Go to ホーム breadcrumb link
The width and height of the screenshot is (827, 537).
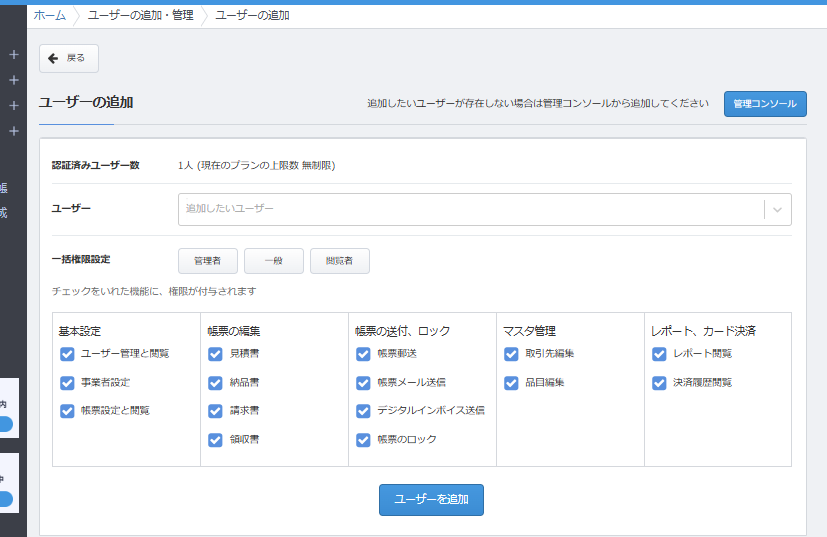pos(50,15)
